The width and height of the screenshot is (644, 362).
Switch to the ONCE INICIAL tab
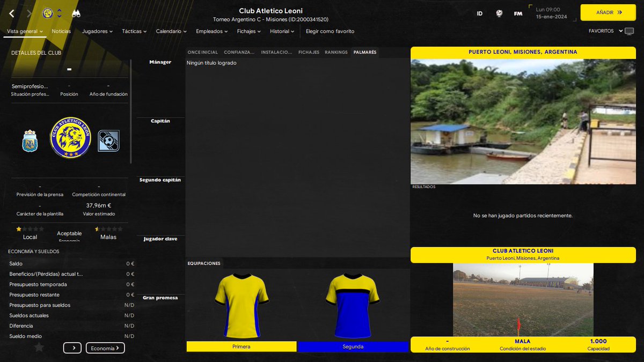click(x=203, y=53)
